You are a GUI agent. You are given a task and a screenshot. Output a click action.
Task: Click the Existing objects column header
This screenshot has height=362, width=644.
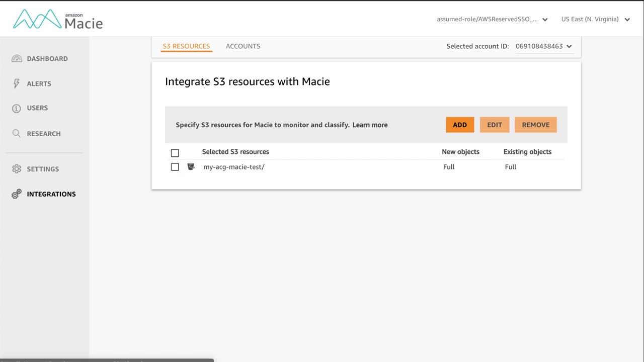[x=527, y=152]
